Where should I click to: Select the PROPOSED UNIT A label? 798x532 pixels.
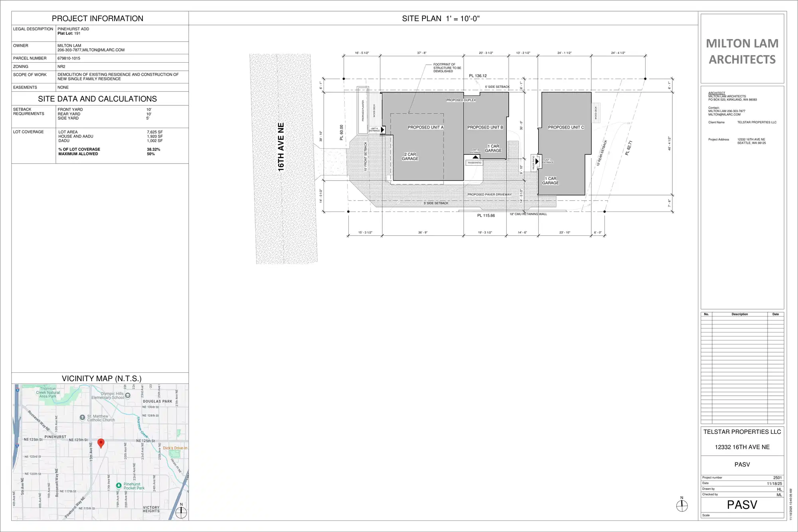pyautogui.click(x=426, y=127)
